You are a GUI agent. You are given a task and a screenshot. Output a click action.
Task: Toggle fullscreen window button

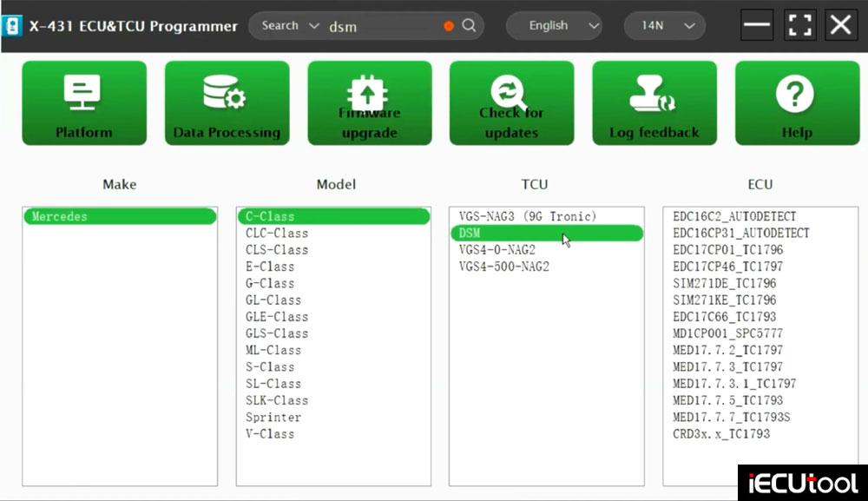tap(800, 25)
